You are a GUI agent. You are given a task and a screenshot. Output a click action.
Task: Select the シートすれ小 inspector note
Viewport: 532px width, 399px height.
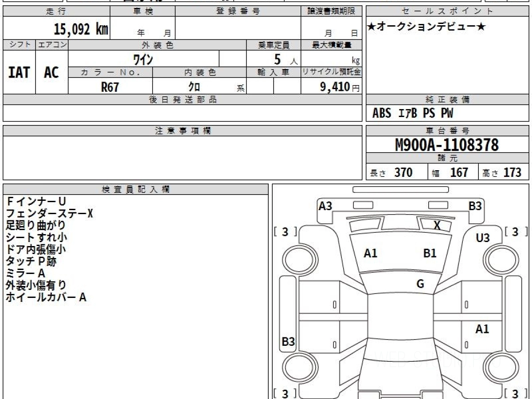[36, 238]
